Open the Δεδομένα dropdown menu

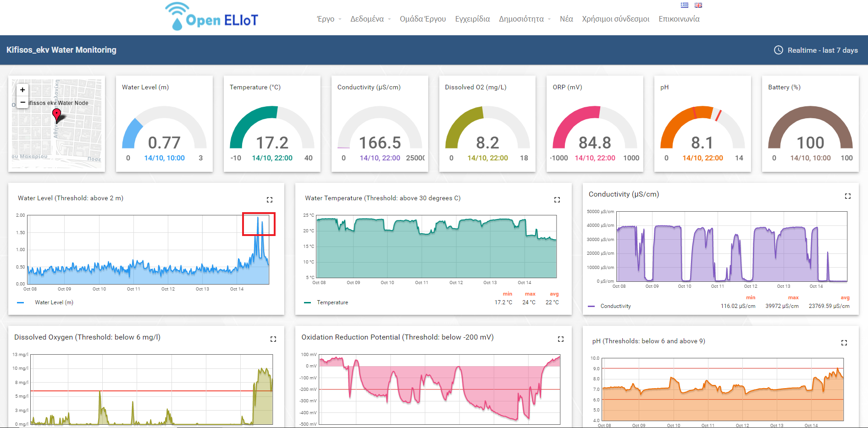pyautogui.click(x=370, y=19)
